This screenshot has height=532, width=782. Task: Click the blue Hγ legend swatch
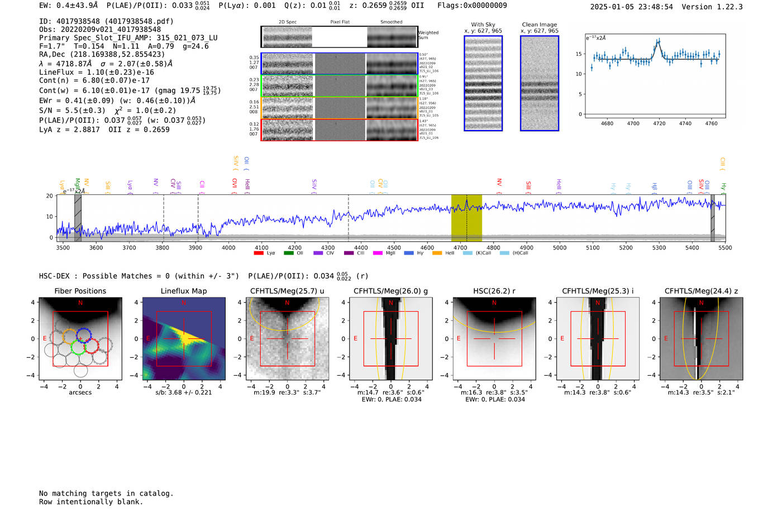[x=409, y=253]
